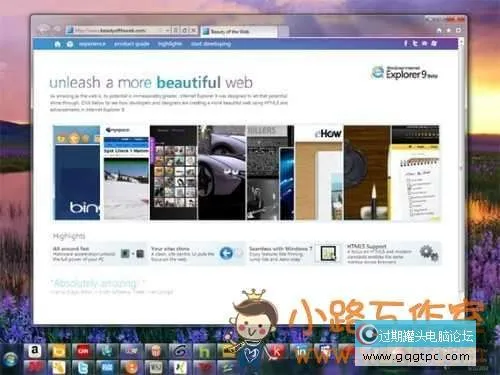Image resolution: width=500 pixels, height=375 pixels.
Task: Select the Beauty of the Web tab
Action: coord(239,32)
